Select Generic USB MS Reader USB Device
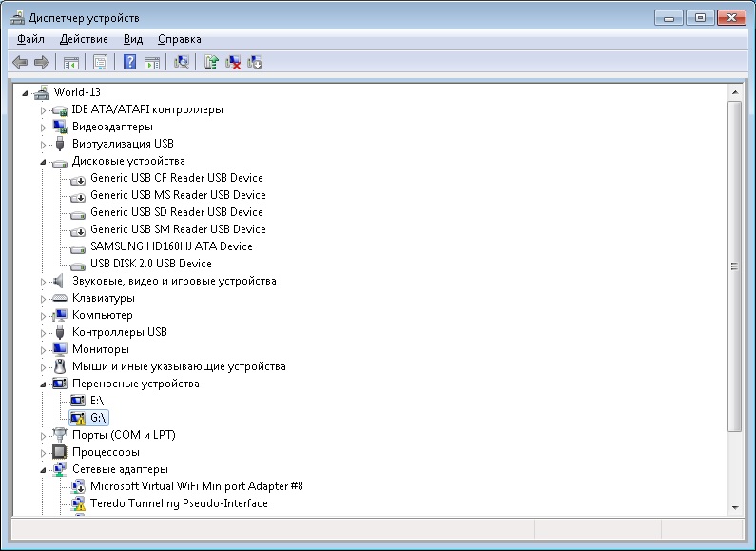This screenshot has height=551, width=756. (x=178, y=195)
